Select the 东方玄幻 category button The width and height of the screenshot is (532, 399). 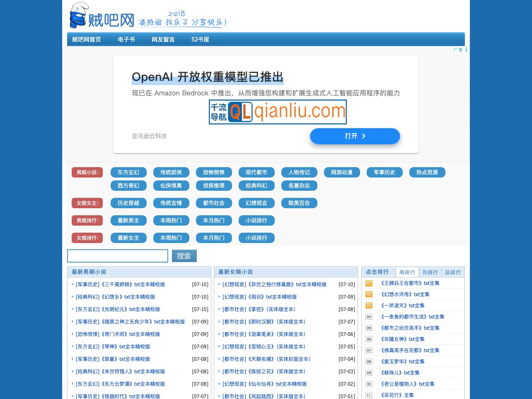point(128,172)
